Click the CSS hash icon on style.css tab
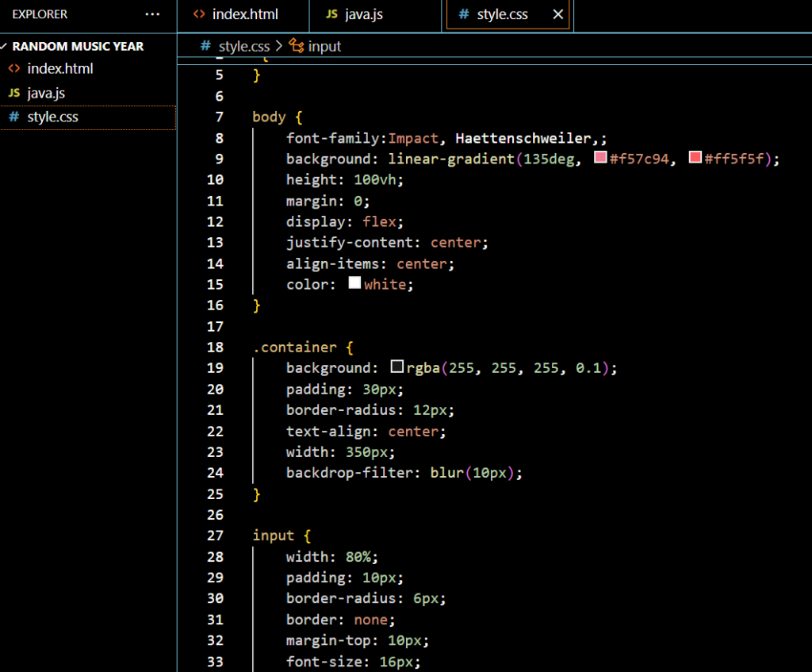 pos(464,14)
